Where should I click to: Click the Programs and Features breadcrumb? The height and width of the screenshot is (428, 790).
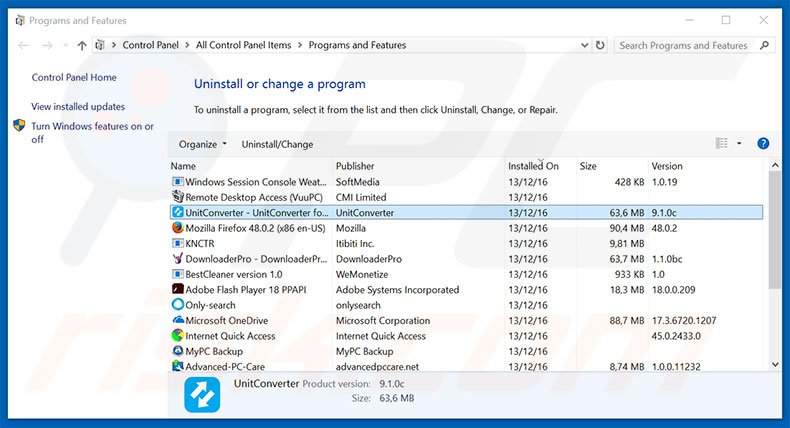click(357, 45)
